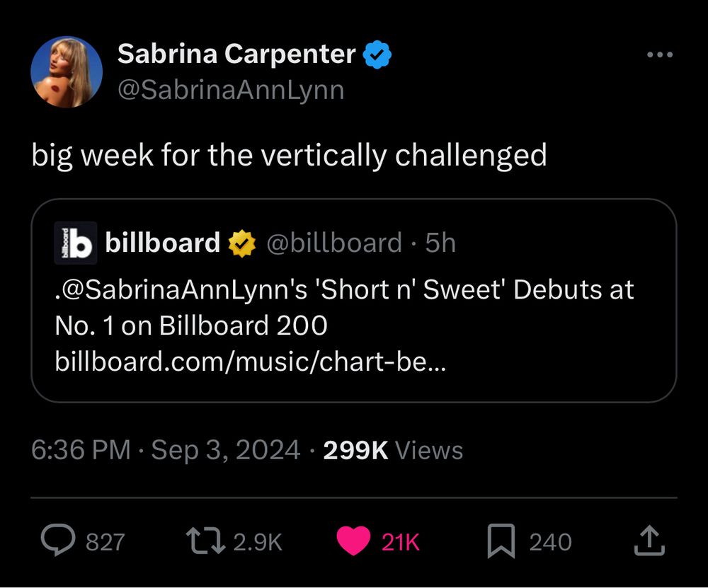Click the gold verified badge beside billboard
Image resolution: width=708 pixels, height=588 pixels.
241,243
